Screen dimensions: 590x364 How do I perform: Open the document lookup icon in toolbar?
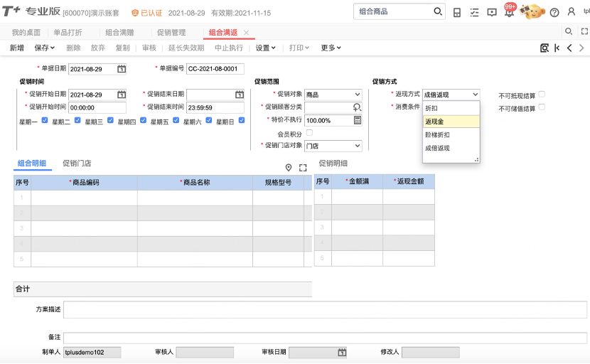click(544, 48)
